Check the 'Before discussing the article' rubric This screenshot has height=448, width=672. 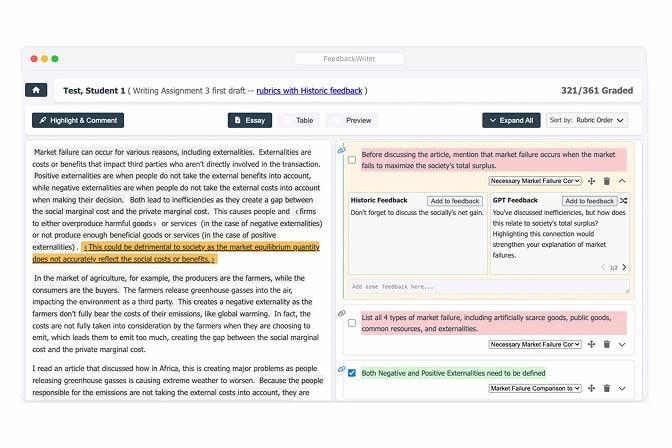click(x=352, y=160)
